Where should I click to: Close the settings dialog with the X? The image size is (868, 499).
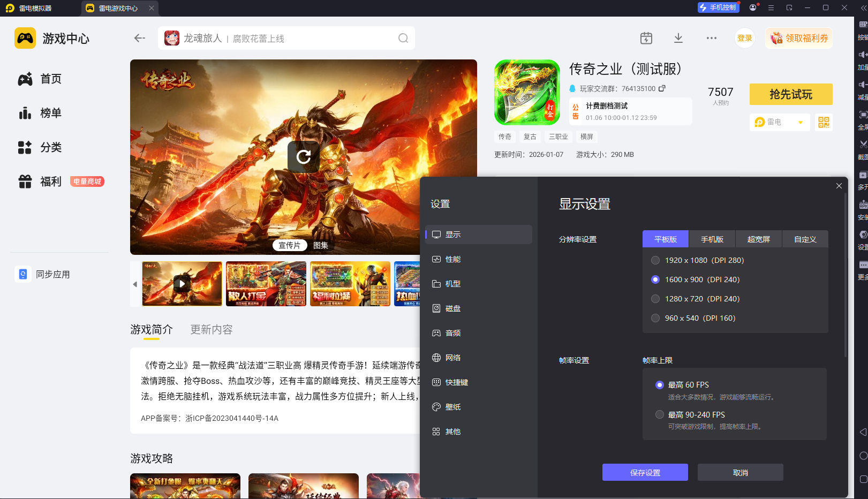coord(839,186)
